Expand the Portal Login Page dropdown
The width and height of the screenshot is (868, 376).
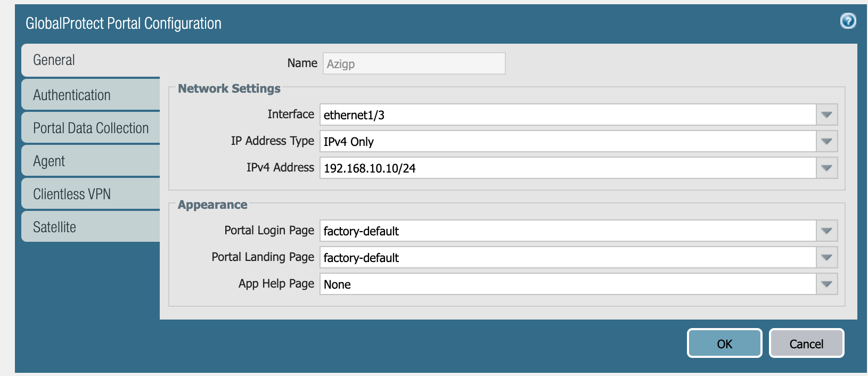826,231
